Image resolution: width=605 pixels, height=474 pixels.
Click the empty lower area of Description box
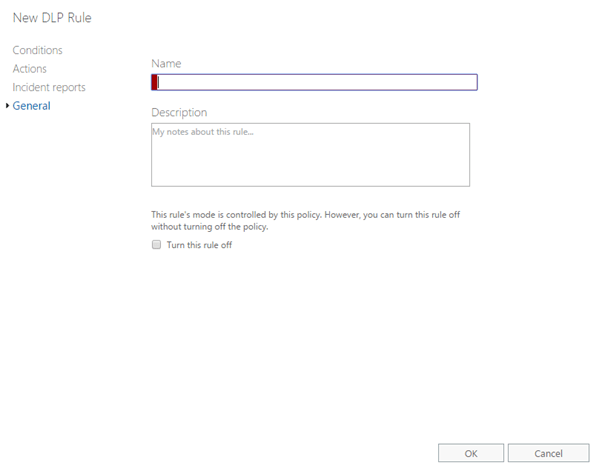[310, 170]
